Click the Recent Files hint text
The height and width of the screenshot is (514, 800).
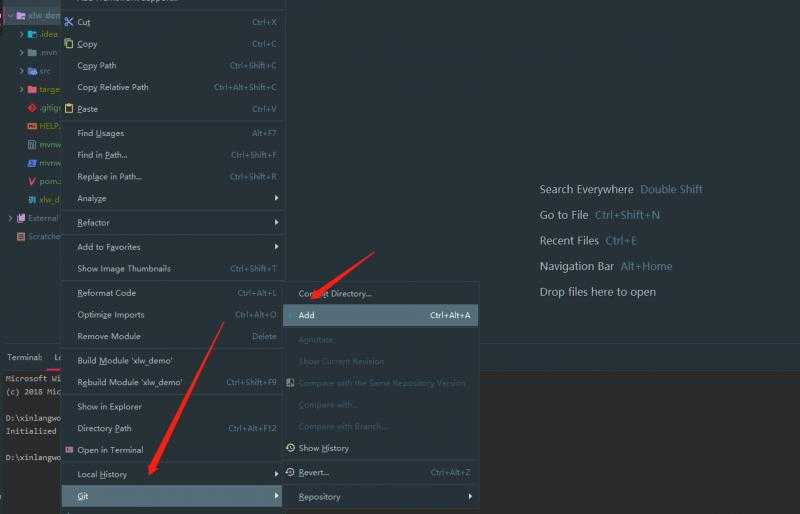click(x=569, y=240)
